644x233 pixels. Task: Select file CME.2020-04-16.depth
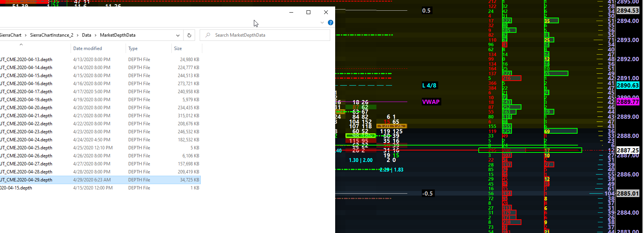point(26,84)
